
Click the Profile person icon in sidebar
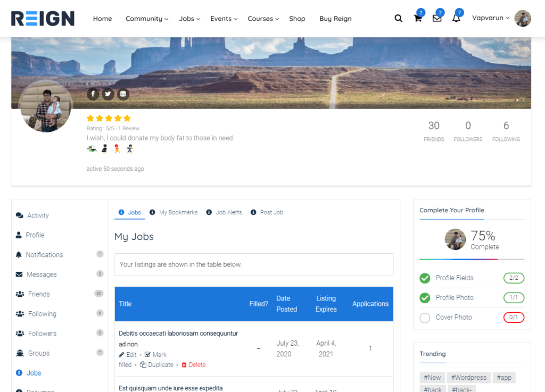[19, 235]
